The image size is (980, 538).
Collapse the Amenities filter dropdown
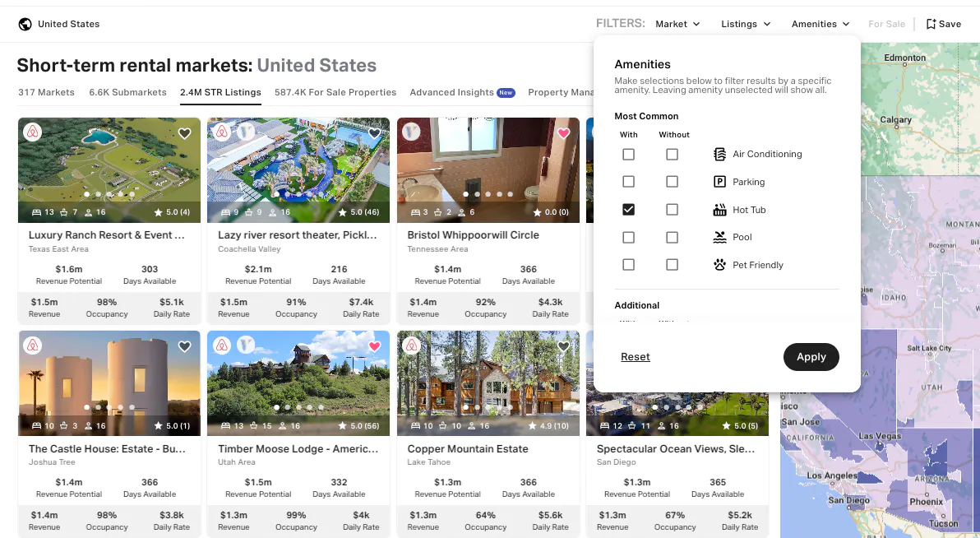point(820,24)
